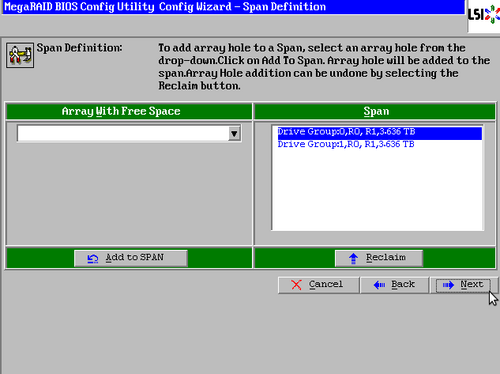Click the green Span column header
The image size is (500, 374).
point(375,111)
